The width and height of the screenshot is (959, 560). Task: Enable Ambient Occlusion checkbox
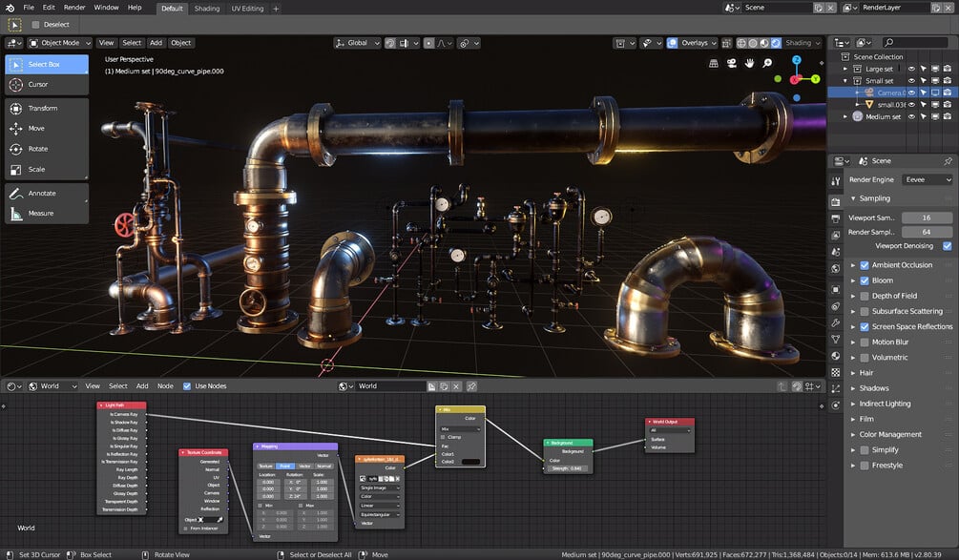tap(865, 265)
